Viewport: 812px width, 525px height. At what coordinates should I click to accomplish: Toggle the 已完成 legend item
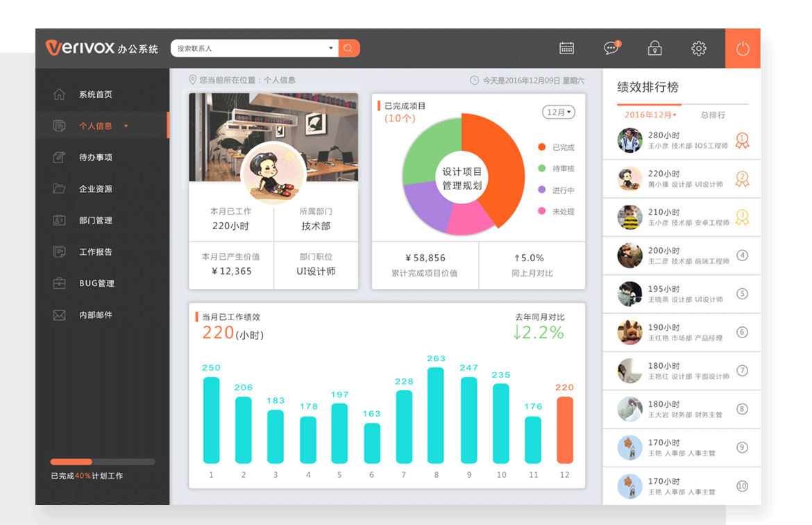[557, 147]
